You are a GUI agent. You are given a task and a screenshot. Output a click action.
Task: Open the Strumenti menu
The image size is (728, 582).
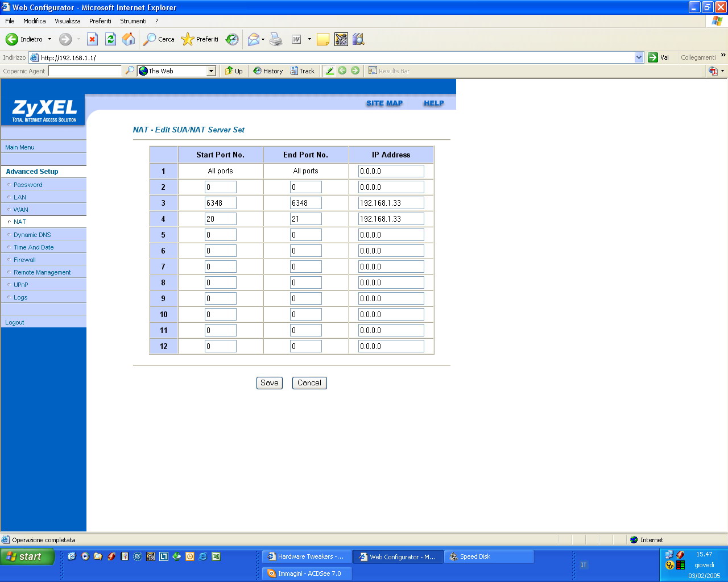[133, 21]
